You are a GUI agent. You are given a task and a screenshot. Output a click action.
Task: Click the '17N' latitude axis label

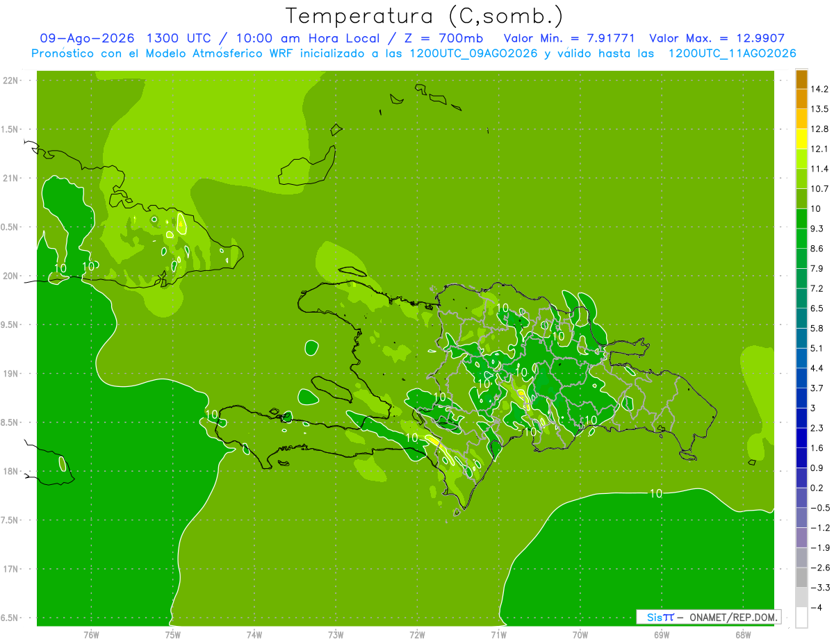(x=11, y=570)
